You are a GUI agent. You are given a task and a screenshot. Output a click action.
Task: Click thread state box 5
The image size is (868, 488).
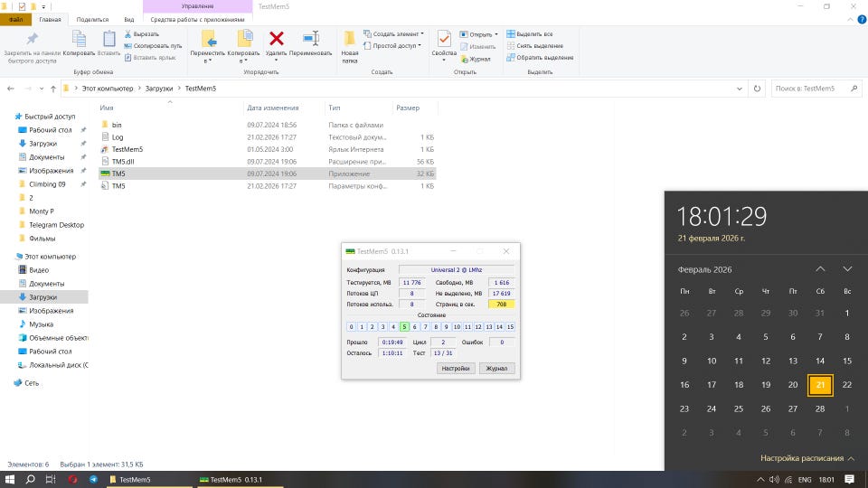[404, 327]
